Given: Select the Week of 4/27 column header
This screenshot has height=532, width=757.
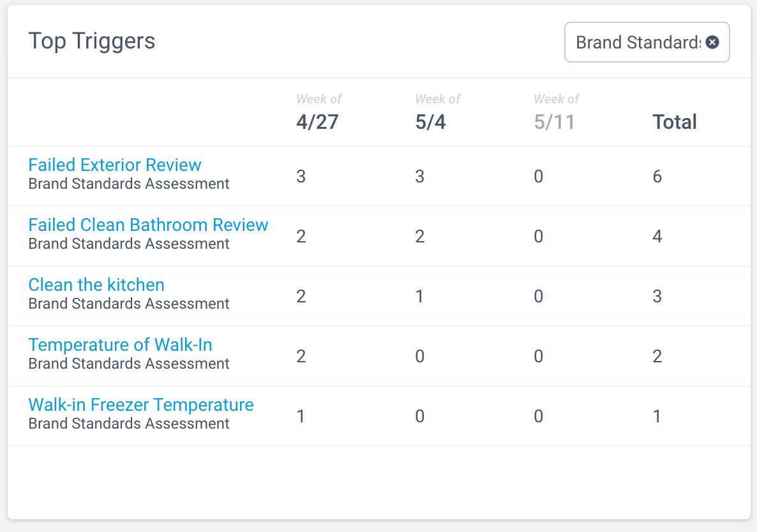Looking at the screenshot, I should pos(317,112).
